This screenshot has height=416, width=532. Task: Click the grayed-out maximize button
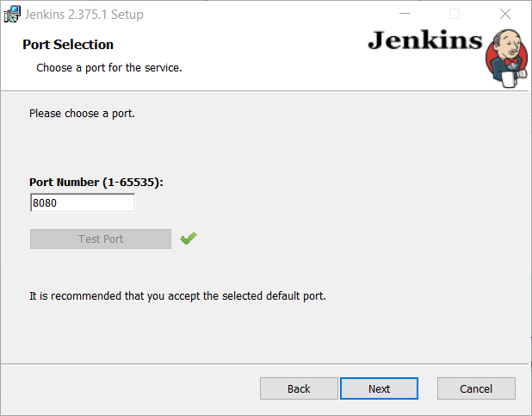[x=455, y=14]
